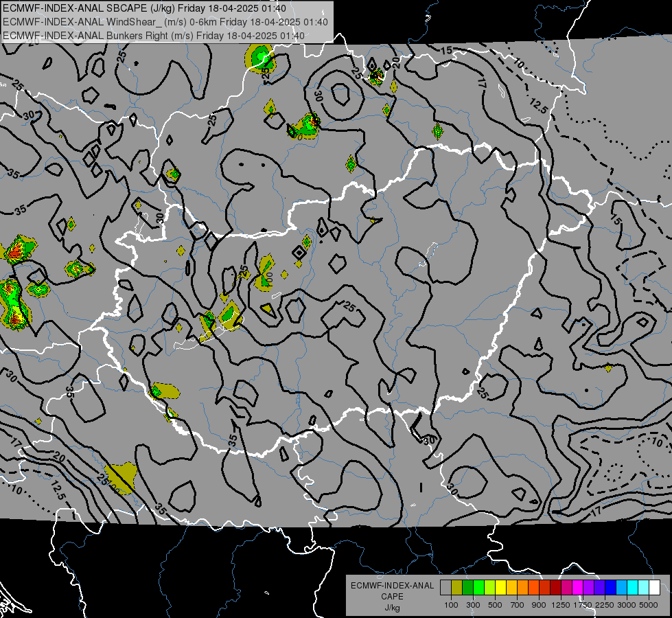672x618 pixels.
Task: Click the 300 legend value
Action: pyautogui.click(x=473, y=605)
